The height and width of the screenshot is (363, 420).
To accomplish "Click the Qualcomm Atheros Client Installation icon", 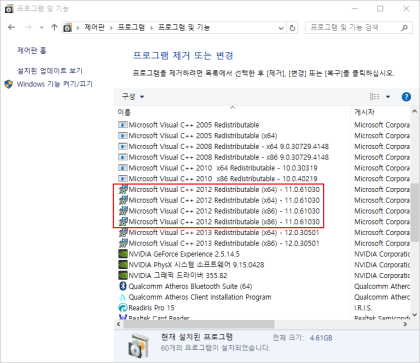I will pos(123,297).
